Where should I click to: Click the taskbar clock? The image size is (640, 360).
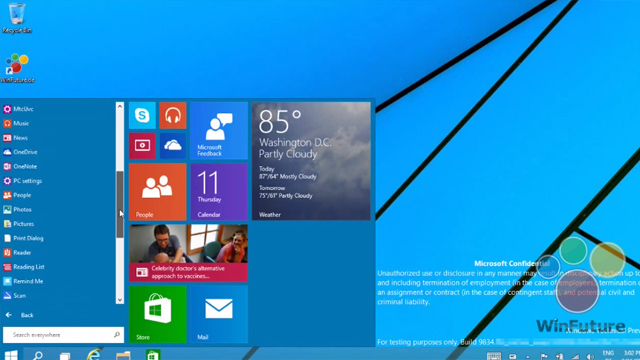click(631, 354)
